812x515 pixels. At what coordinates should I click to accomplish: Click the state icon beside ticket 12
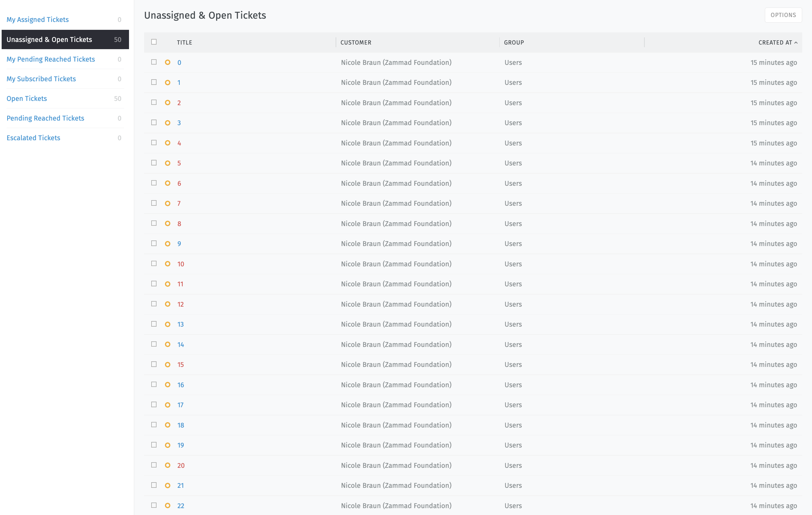(x=168, y=304)
